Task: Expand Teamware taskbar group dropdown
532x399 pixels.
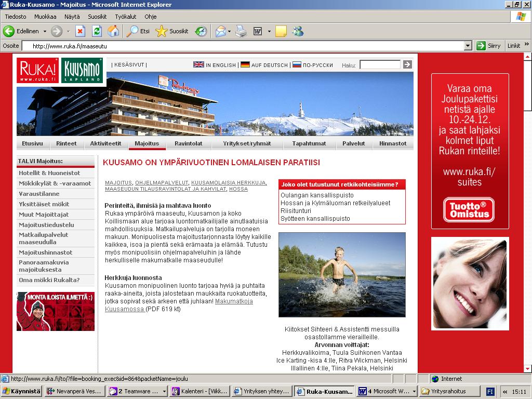Action: click(164, 391)
